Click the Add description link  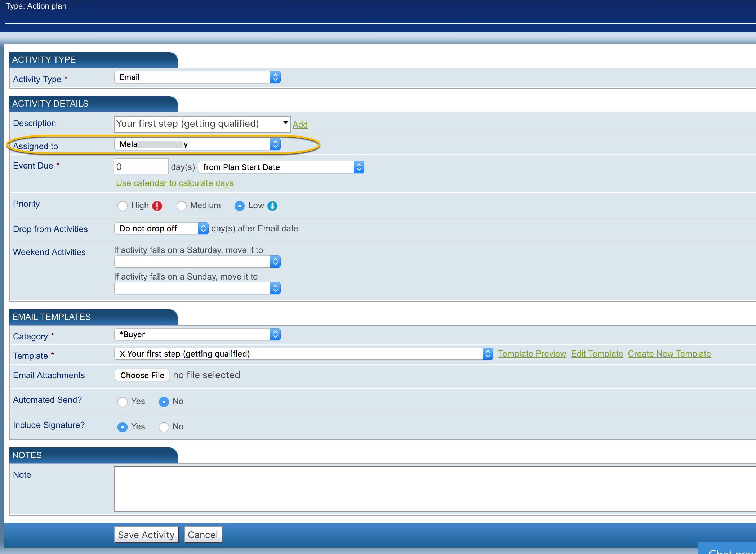[300, 125]
